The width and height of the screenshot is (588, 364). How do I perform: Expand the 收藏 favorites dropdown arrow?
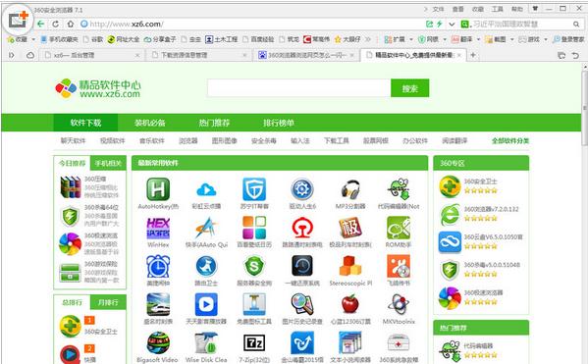tap(33, 39)
